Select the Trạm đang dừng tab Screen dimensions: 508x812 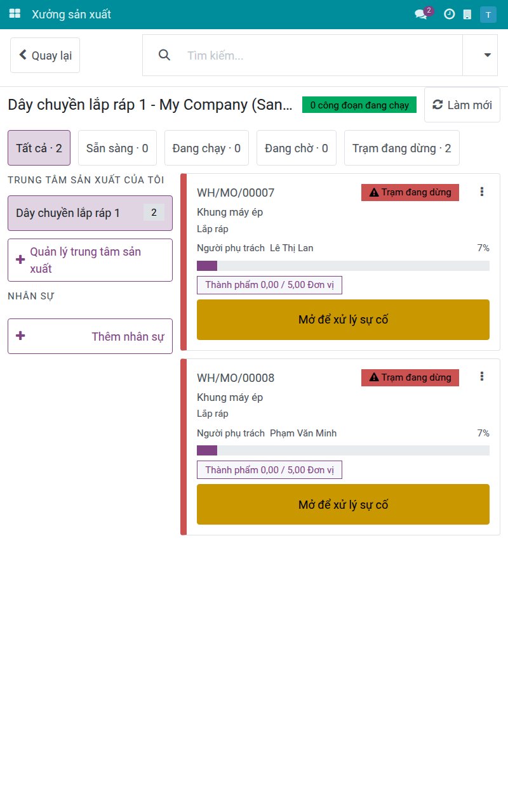click(x=402, y=148)
